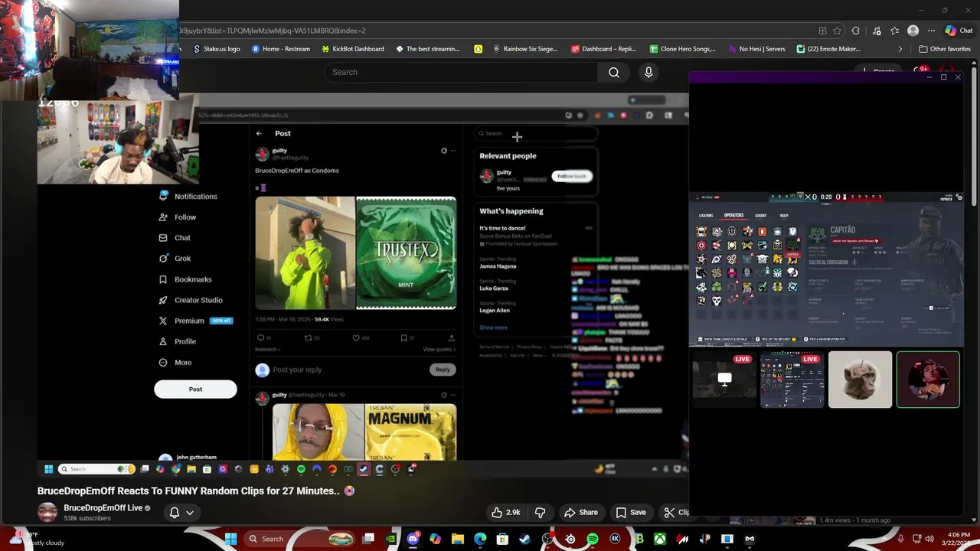
Task: Open Grok in the X sidebar
Action: [175, 259]
